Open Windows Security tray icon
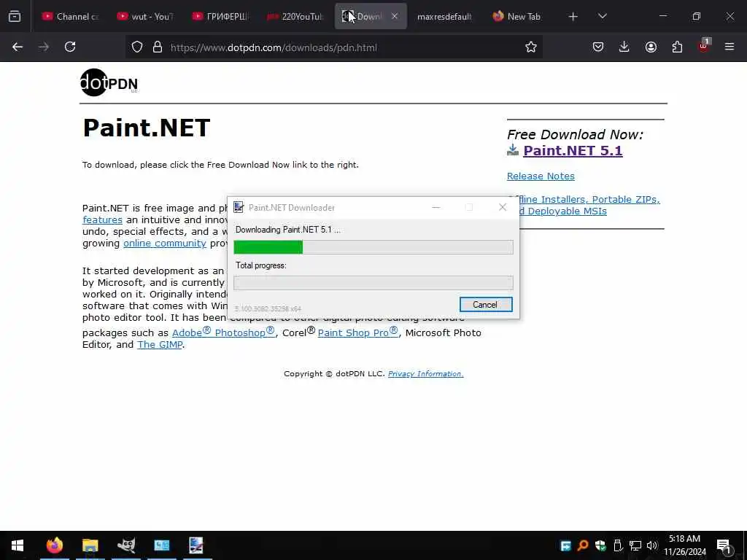Viewport: 747px width, 560px height. (x=600, y=545)
